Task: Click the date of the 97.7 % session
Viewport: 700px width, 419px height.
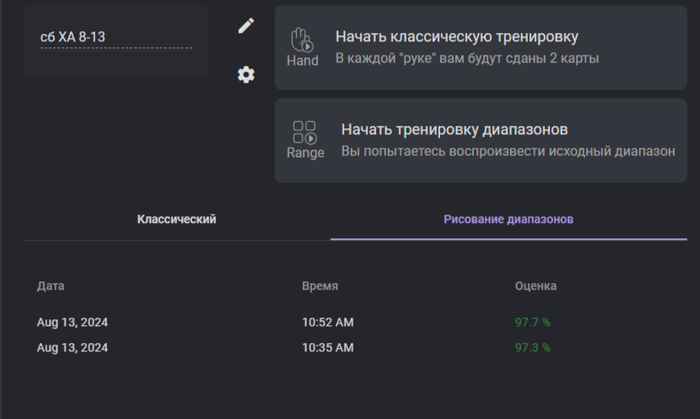Action: [x=72, y=322]
